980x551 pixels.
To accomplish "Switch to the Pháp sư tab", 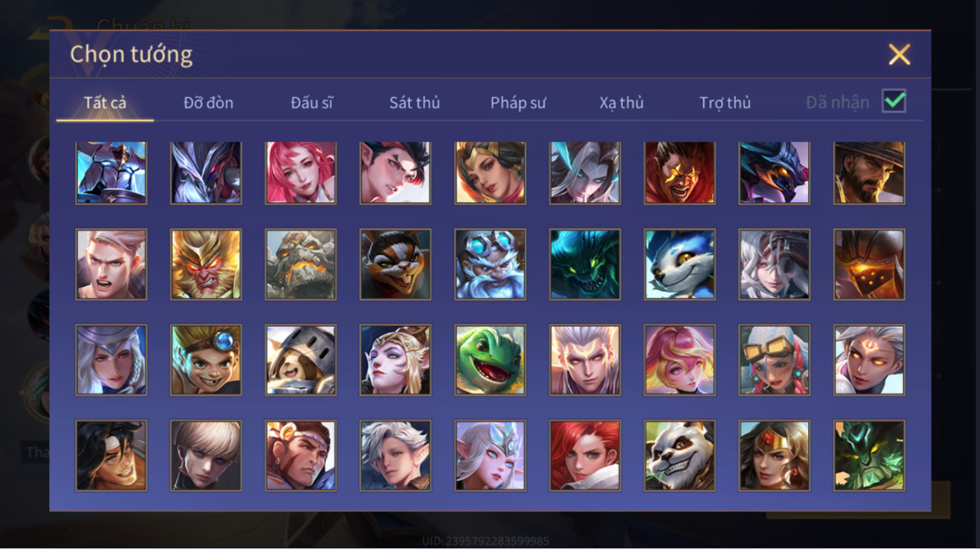I will click(x=518, y=102).
